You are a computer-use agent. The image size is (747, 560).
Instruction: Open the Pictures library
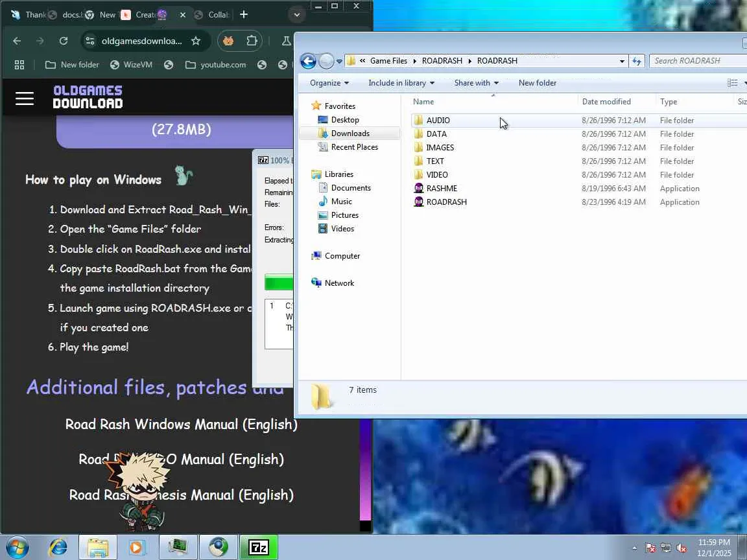tap(344, 215)
